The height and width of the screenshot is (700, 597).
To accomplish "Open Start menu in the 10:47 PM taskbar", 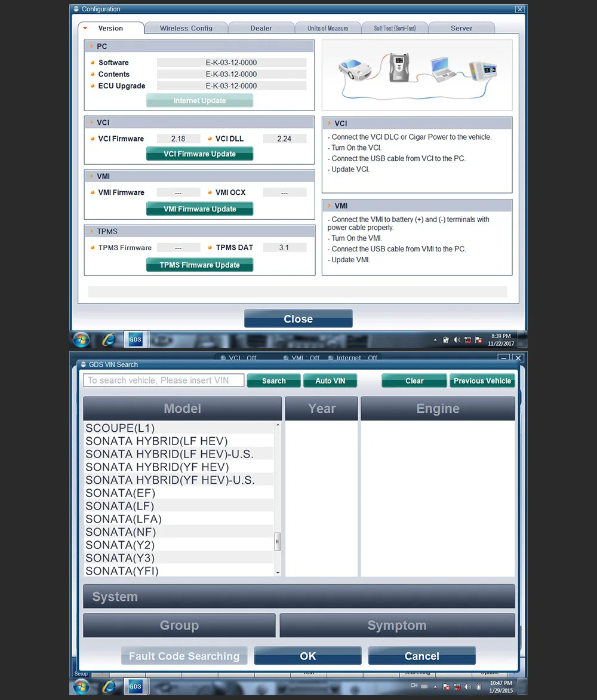I will click(81, 686).
